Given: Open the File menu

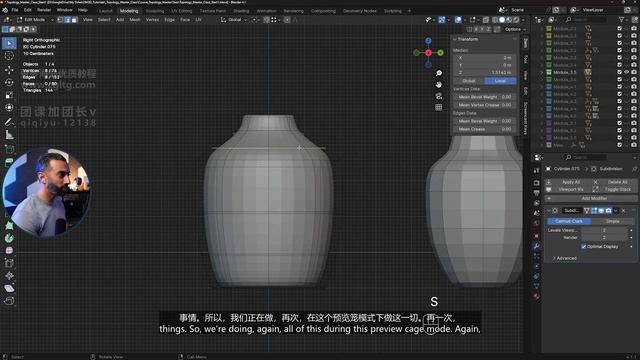Looking at the screenshot, I should tap(15, 10).
